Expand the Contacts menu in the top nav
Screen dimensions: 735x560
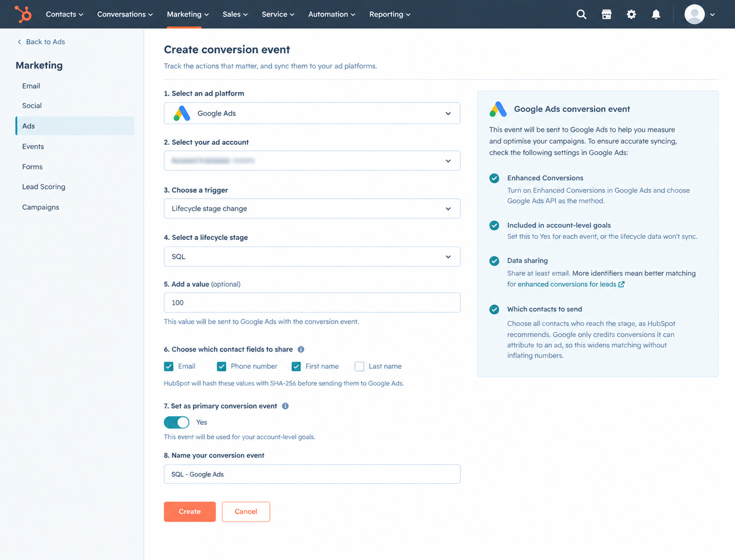tap(64, 14)
